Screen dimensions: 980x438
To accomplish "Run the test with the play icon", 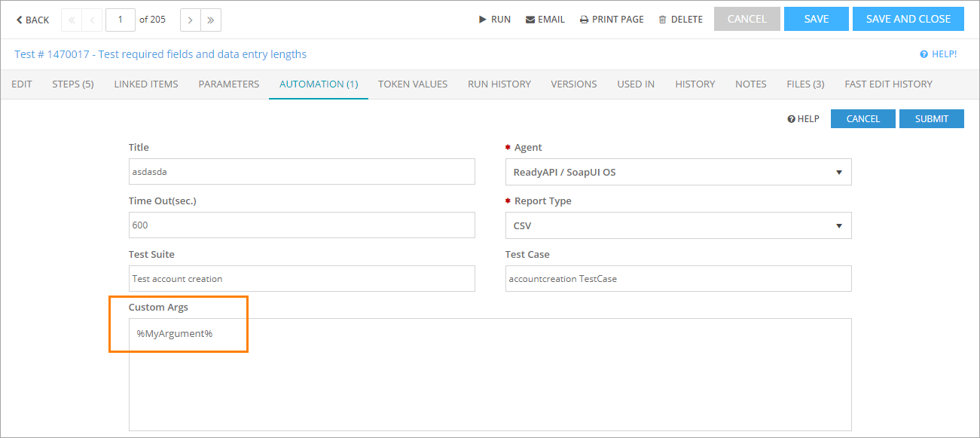I will (x=494, y=20).
